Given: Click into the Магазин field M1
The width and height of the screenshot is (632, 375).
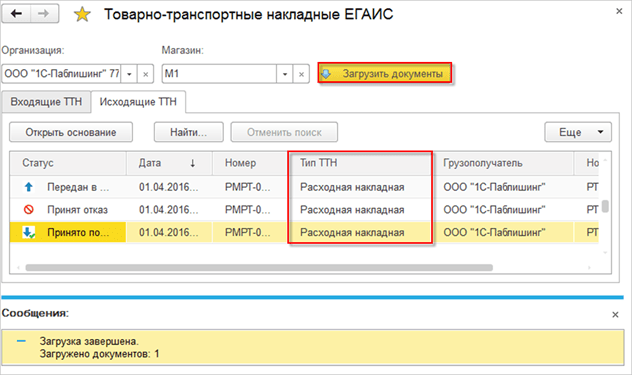Looking at the screenshot, I should click(x=219, y=74).
